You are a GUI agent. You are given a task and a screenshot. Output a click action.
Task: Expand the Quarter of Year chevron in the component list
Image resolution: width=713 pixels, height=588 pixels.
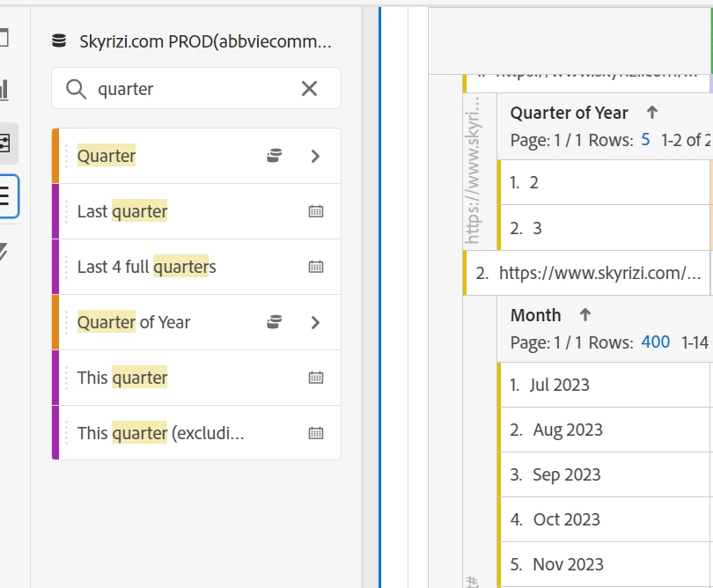pos(316,322)
